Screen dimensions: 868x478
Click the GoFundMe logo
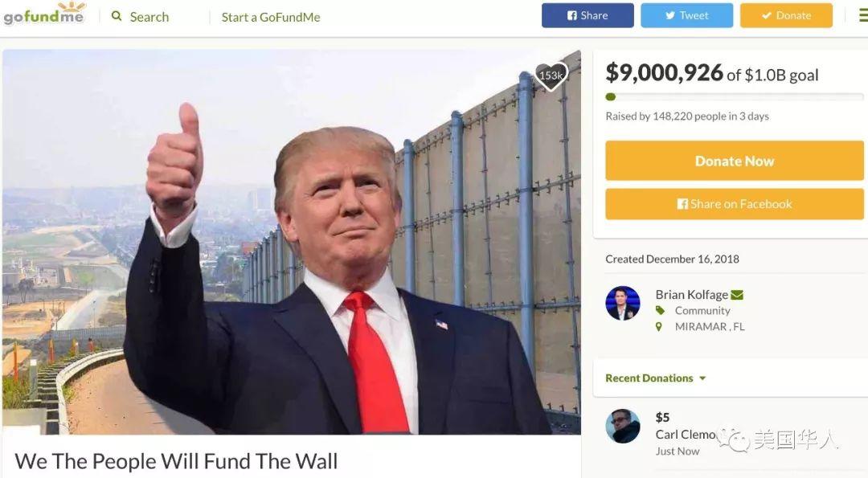click(44, 14)
